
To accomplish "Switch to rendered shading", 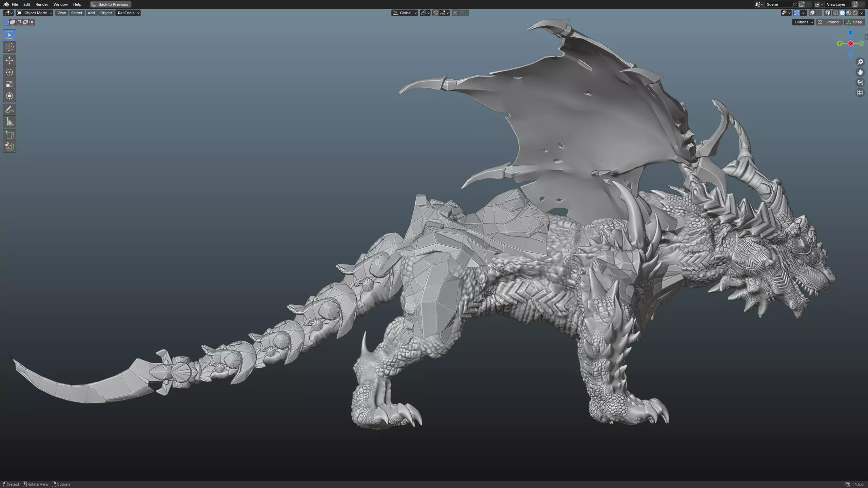I will pyautogui.click(x=855, y=13).
